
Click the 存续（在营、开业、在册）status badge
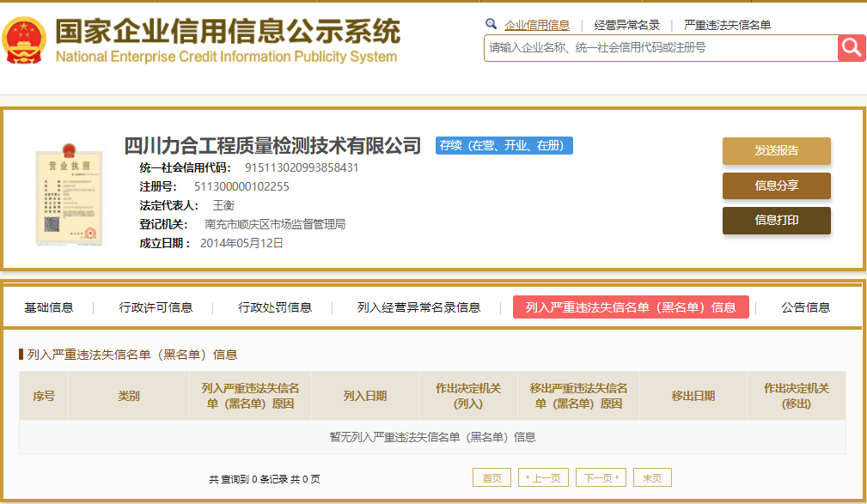[x=504, y=145]
